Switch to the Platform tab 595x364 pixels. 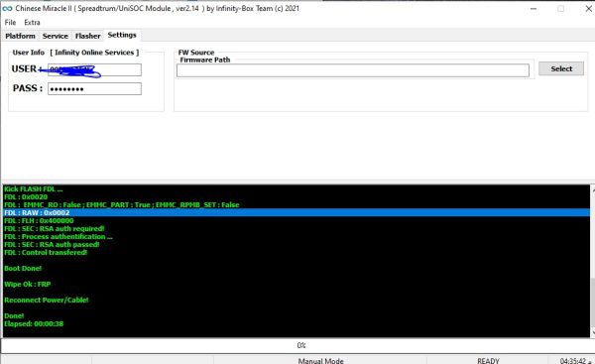click(20, 36)
